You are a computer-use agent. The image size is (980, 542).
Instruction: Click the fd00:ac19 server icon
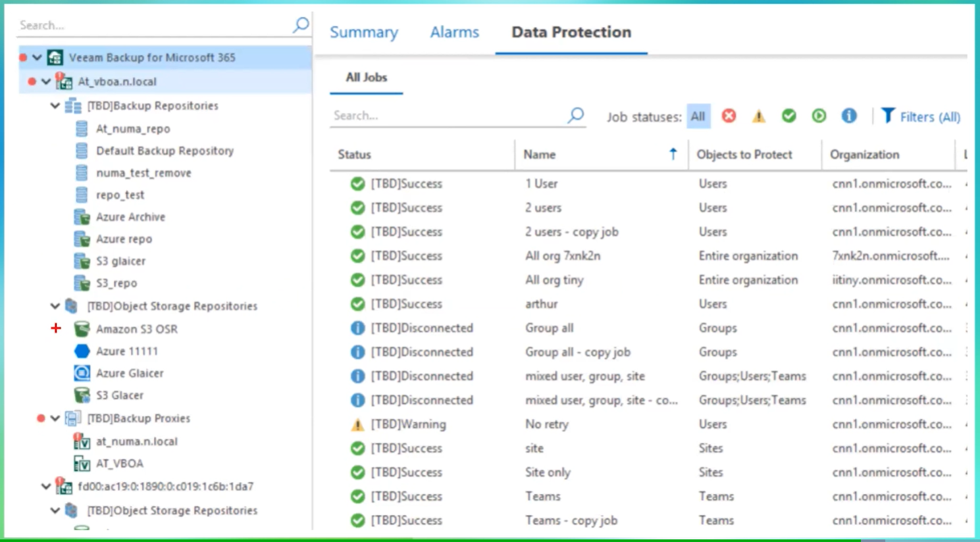tap(64, 486)
